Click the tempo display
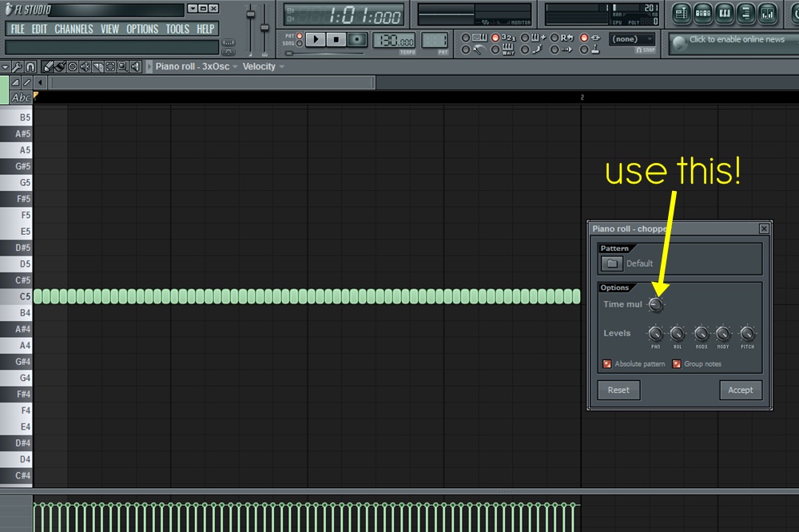The height and width of the screenshot is (532, 799). click(394, 40)
